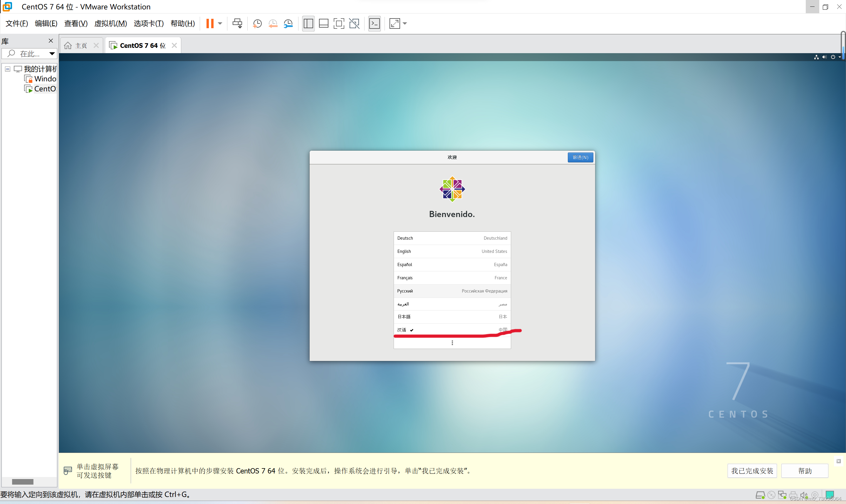This screenshot has width=846, height=504.
Task: Revert to the previous snapshot
Action: (x=273, y=23)
